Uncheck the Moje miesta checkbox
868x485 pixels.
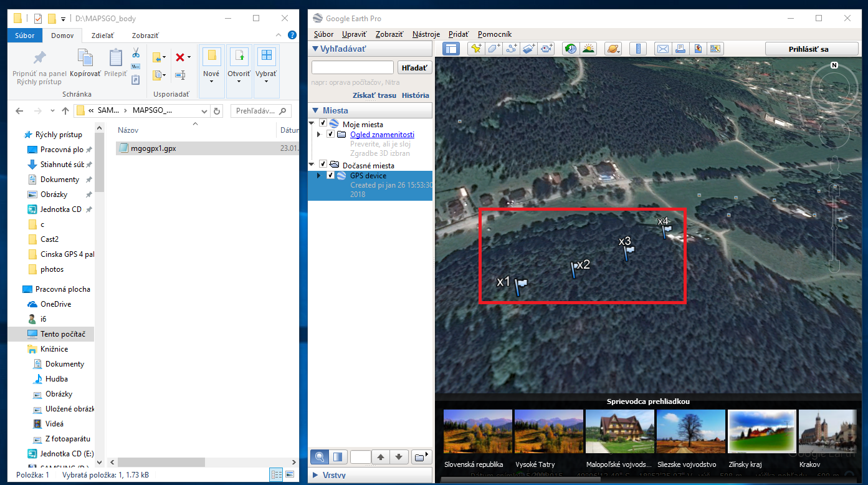pyautogui.click(x=323, y=124)
